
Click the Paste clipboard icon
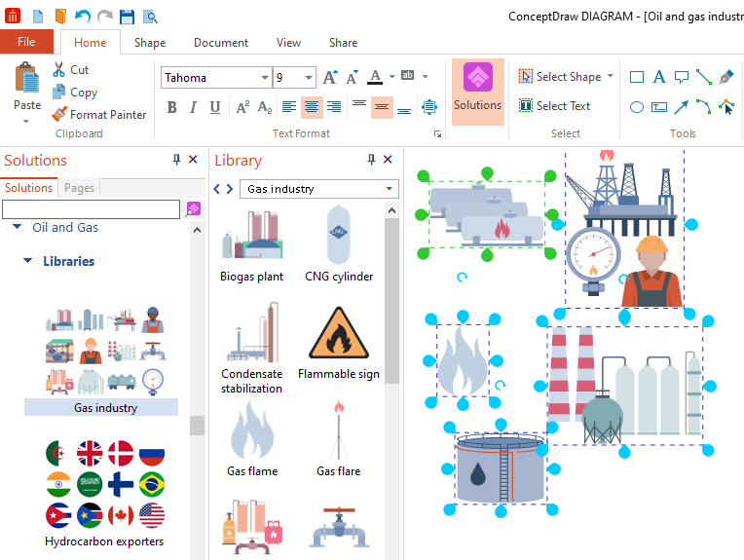(x=27, y=78)
